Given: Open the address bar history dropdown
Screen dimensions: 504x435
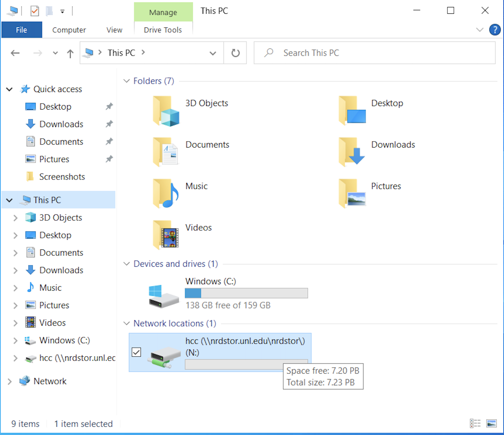Looking at the screenshot, I should pyautogui.click(x=213, y=53).
